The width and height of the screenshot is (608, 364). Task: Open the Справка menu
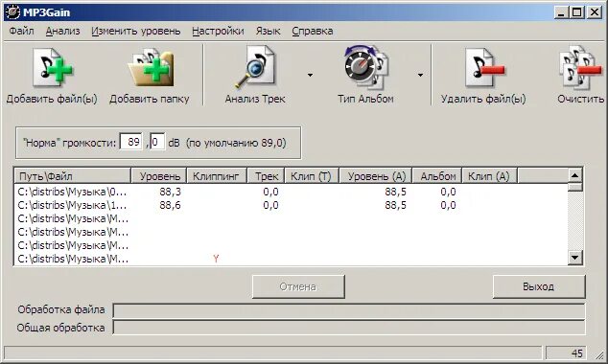pyautogui.click(x=313, y=31)
